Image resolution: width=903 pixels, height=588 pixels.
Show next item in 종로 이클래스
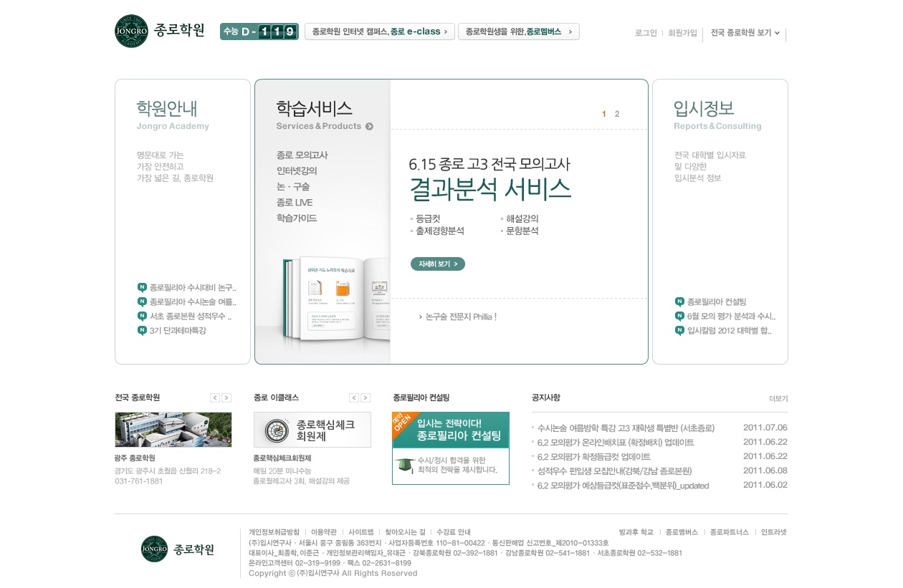click(365, 397)
